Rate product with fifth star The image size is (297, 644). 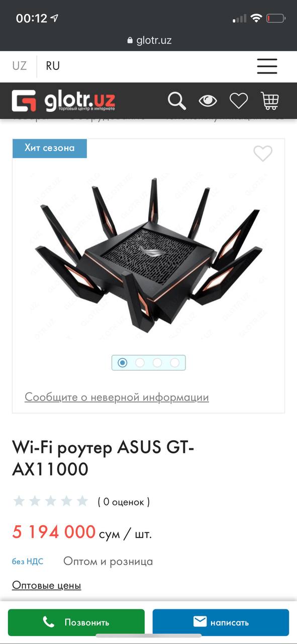(82, 501)
